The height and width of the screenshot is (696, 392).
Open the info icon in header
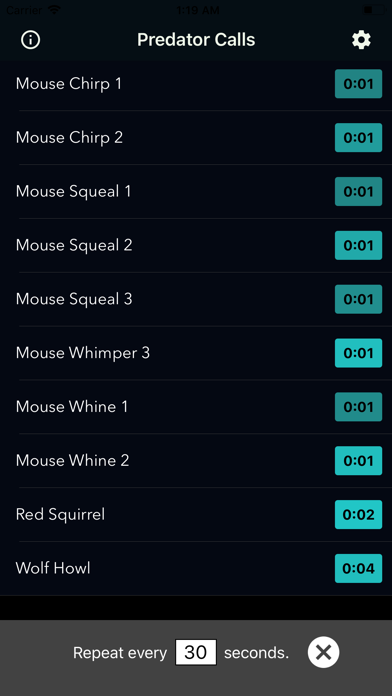[x=30, y=40]
